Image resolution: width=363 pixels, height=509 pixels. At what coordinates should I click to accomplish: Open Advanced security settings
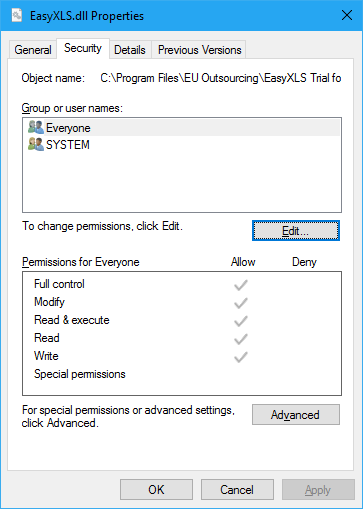pos(296,414)
